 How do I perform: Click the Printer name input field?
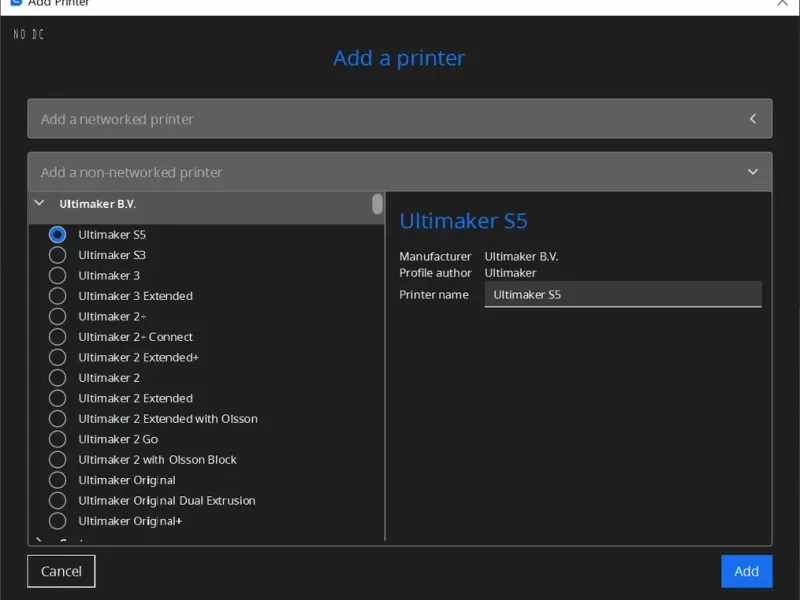pyautogui.click(x=623, y=294)
